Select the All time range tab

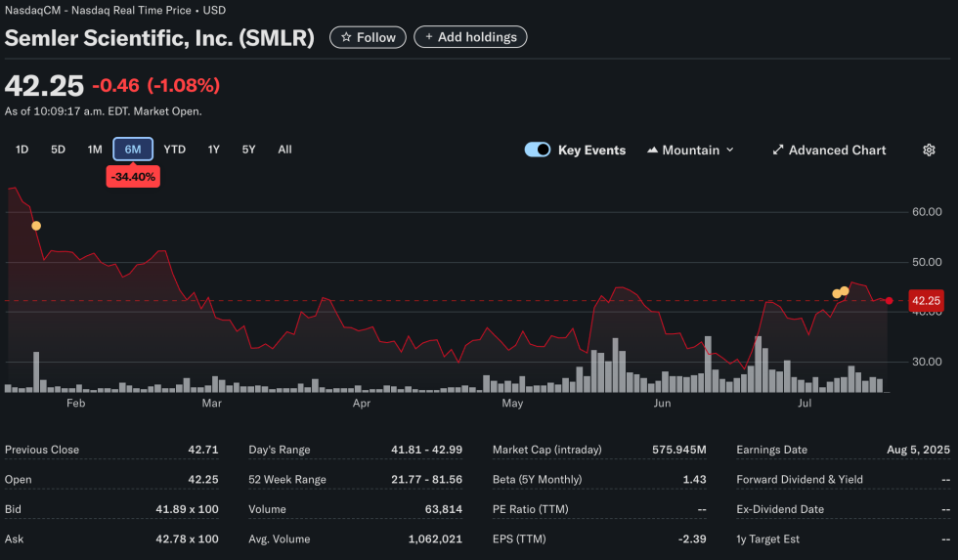click(284, 150)
